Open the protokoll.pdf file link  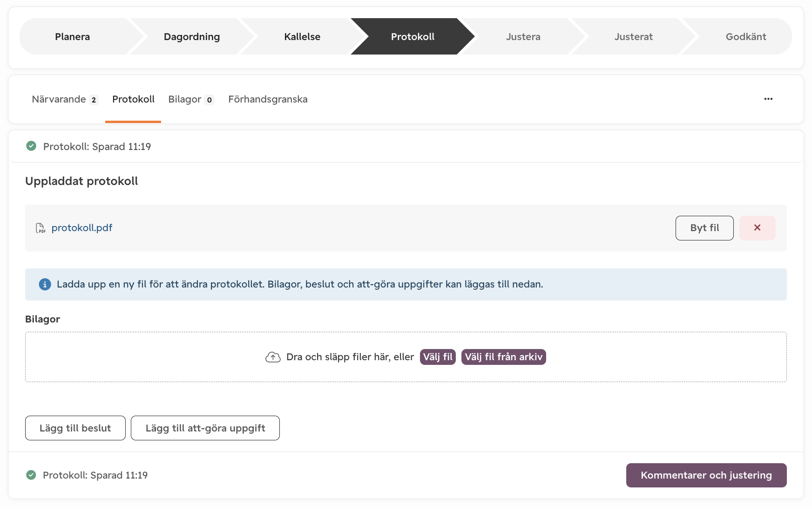82,228
